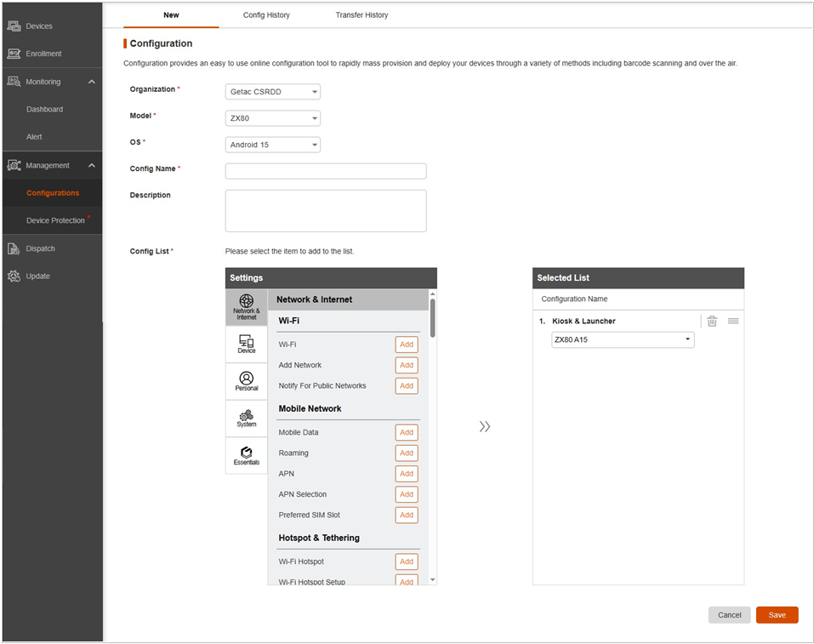Select the System settings category icon

pos(246,418)
